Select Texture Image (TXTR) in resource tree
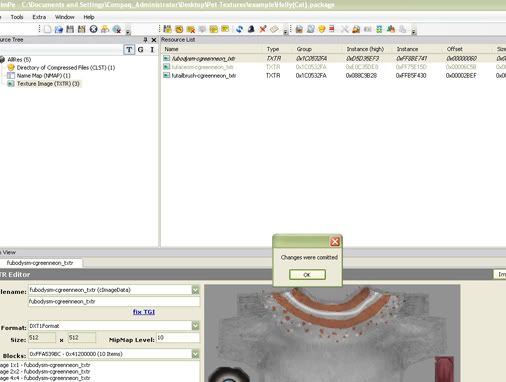The height and width of the screenshot is (382, 506). [x=48, y=84]
